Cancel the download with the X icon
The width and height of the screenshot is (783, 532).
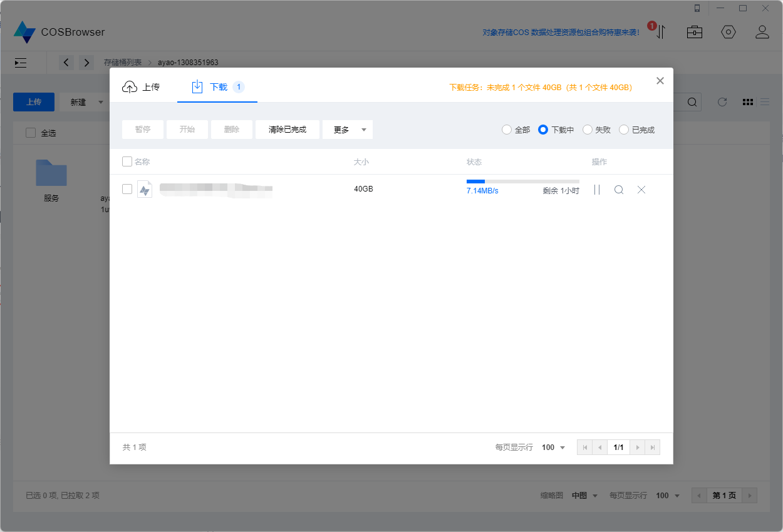click(x=641, y=189)
